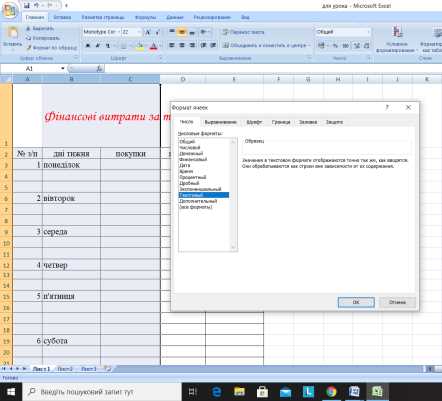Toggle bold formatting in the Font group

[x=88, y=45]
